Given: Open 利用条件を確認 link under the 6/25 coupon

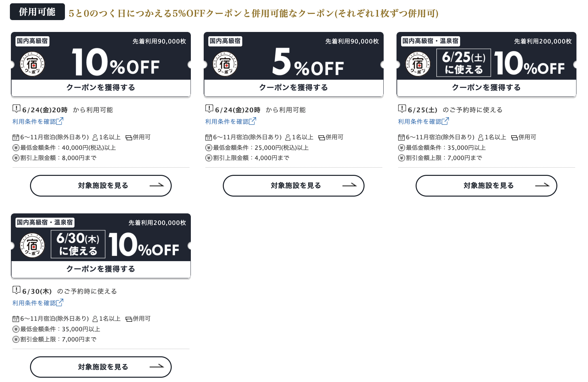Looking at the screenshot, I should 420,122.
